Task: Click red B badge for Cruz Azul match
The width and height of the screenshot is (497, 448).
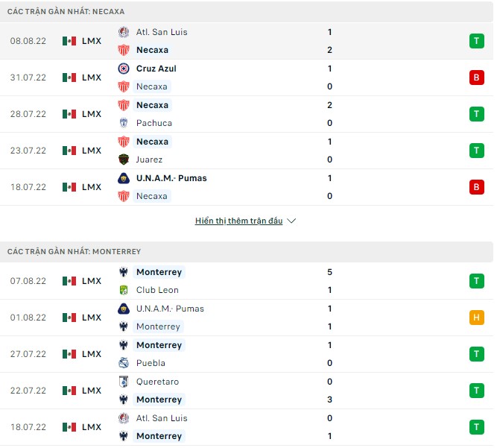Action: (x=477, y=78)
